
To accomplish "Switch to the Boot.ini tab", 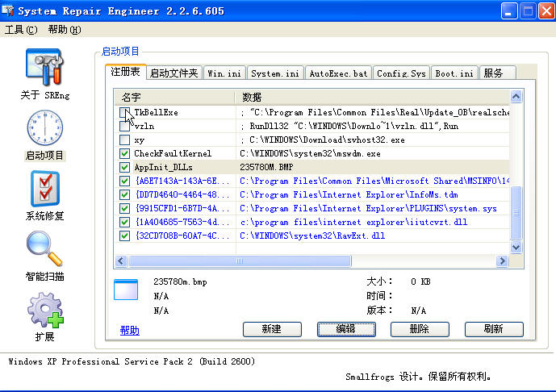I will [x=454, y=73].
